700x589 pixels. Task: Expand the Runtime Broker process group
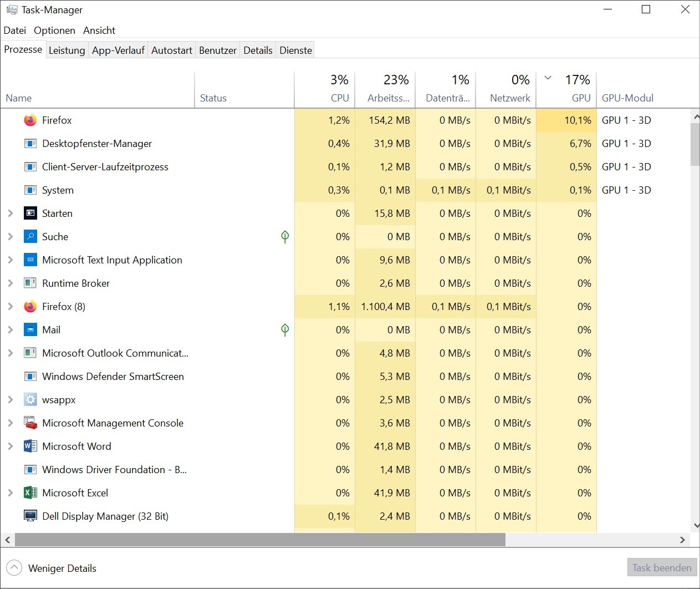pos(10,283)
